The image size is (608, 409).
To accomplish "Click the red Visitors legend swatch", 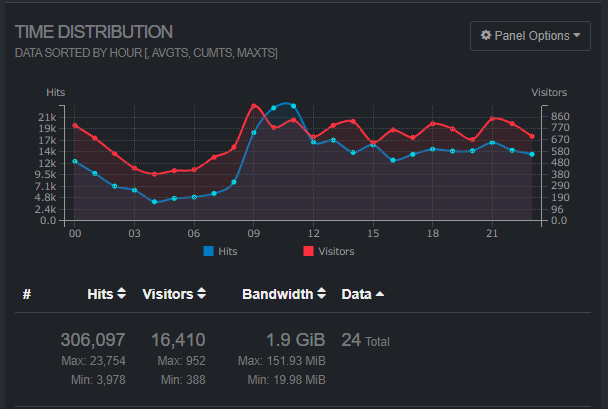I will (309, 251).
